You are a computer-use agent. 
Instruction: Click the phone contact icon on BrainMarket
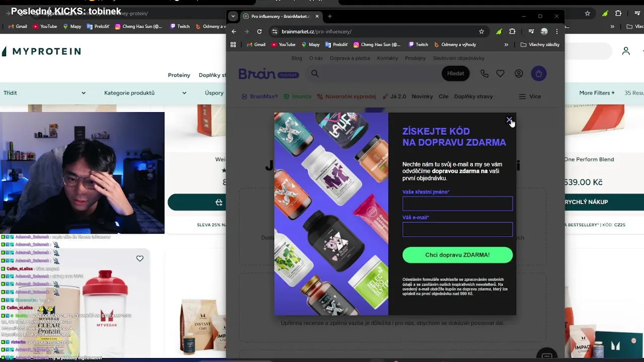(485, 73)
